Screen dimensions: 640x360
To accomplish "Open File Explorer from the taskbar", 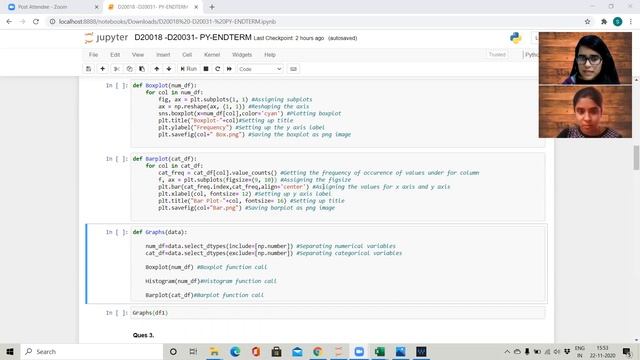I will pyautogui.click(x=214, y=351).
